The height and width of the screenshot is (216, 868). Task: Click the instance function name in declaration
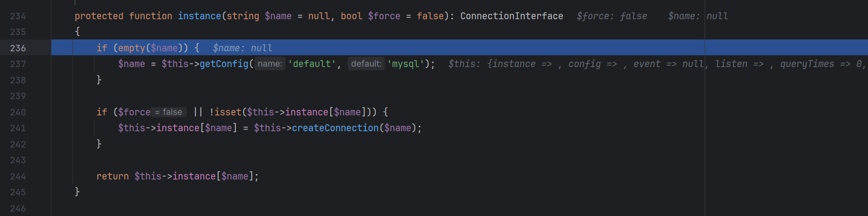pos(199,16)
